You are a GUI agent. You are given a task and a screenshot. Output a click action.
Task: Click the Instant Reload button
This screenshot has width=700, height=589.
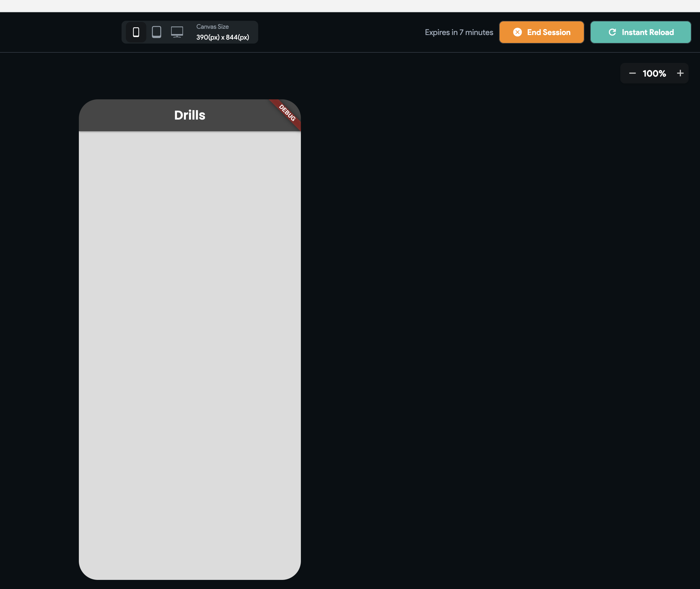pos(640,32)
